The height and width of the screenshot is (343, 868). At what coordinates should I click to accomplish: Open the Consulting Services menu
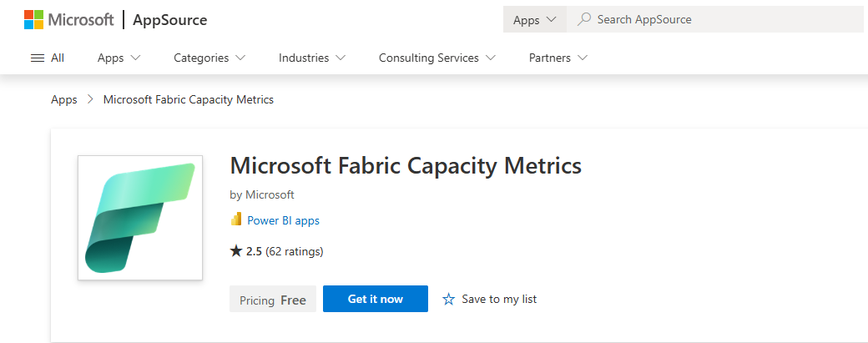pyautogui.click(x=437, y=58)
